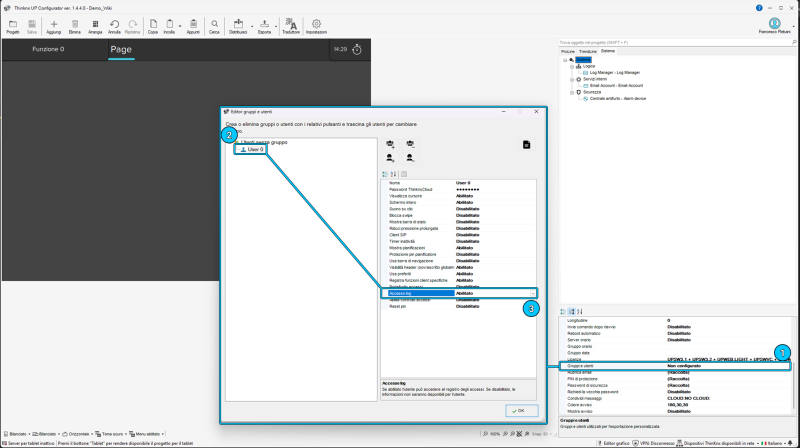Click the Elimina trash icon
Image resolution: width=800 pixels, height=448 pixels.
click(x=75, y=24)
